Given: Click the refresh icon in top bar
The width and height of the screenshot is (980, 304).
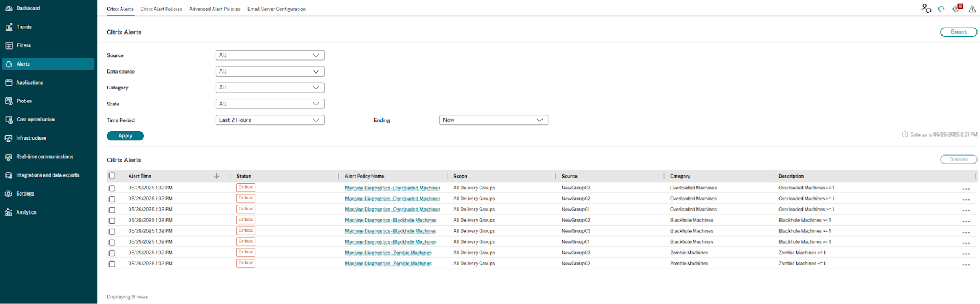Looking at the screenshot, I should [941, 9].
